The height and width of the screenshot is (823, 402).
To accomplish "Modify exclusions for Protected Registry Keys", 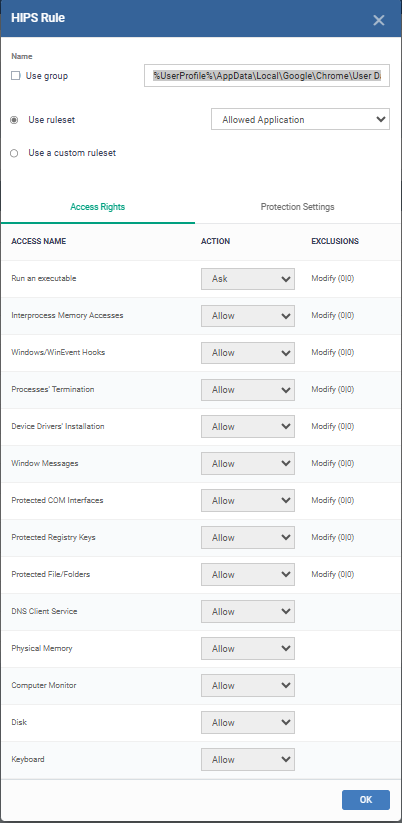I will (x=333, y=537).
